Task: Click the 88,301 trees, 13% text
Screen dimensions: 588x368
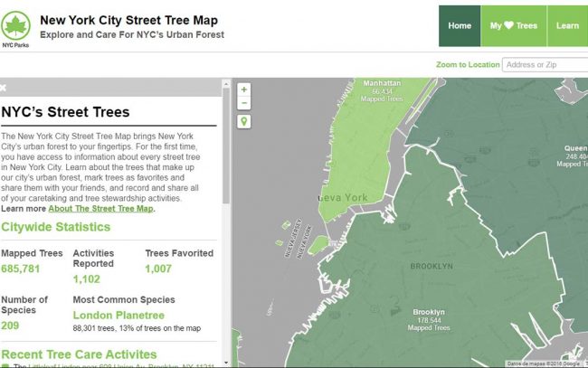Action: pos(137,328)
